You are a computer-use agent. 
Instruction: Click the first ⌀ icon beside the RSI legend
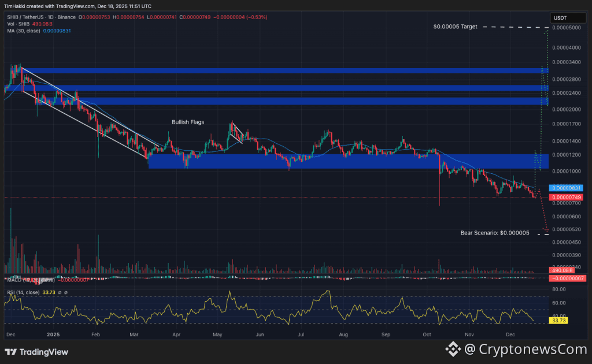point(60,292)
